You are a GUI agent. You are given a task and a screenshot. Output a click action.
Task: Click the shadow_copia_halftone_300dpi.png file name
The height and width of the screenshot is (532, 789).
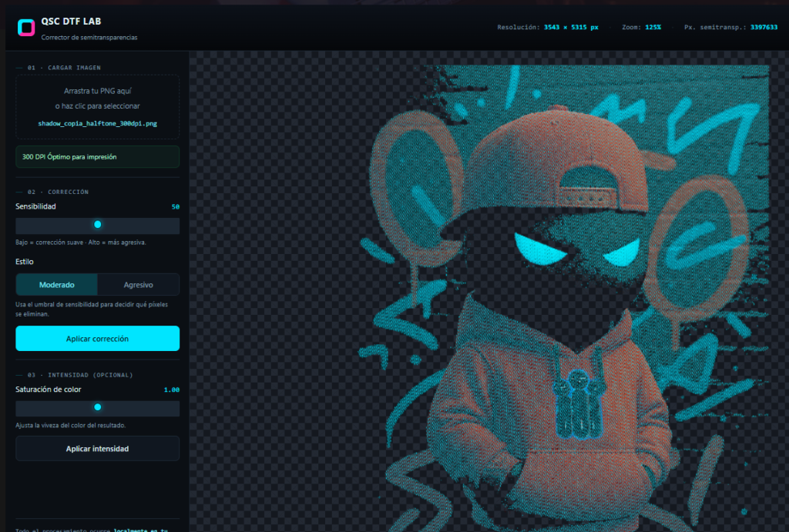98,124
